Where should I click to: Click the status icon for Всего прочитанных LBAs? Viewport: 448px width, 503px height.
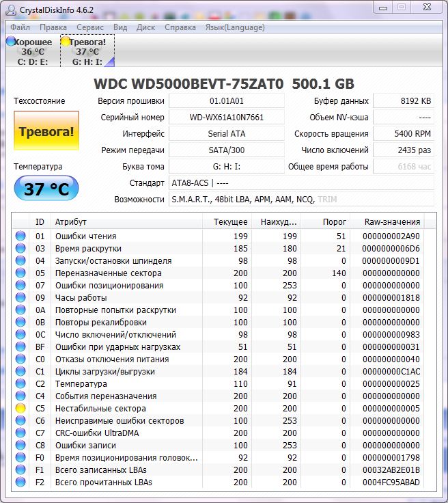(x=20, y=482)
